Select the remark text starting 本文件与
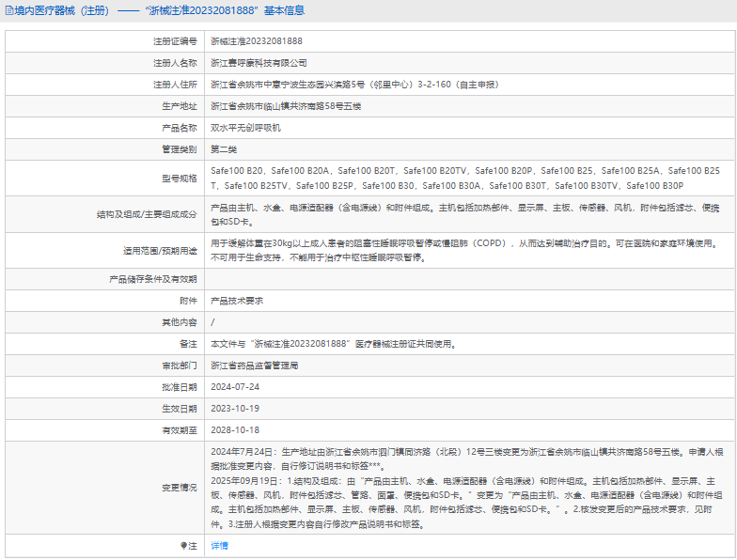The image size is (737, 560). pos(334,344)
